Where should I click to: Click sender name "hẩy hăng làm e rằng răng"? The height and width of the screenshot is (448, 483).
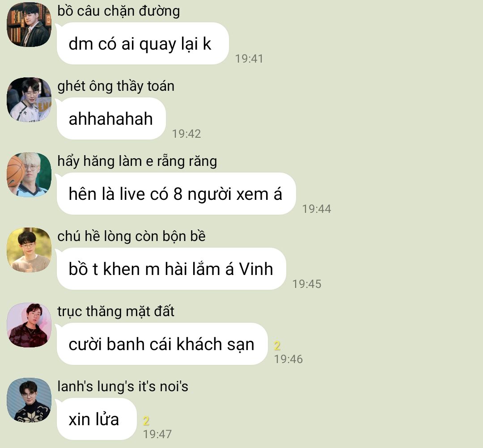tap(137, 161)
